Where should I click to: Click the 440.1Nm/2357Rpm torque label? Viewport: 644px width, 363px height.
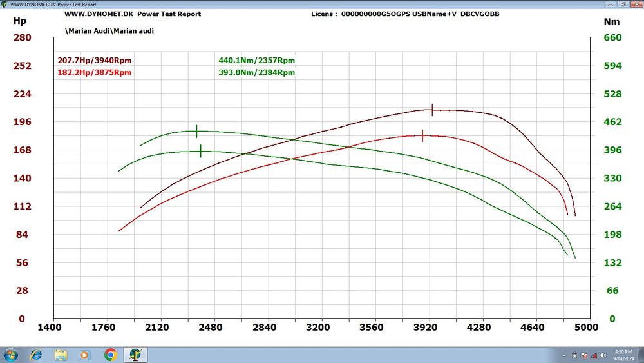257,61
